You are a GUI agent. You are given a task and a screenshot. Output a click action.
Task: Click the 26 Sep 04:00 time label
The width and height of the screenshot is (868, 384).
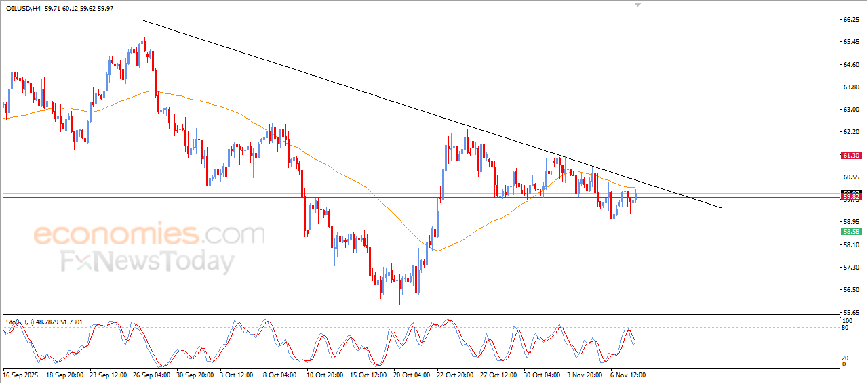(x=151, y=374)
